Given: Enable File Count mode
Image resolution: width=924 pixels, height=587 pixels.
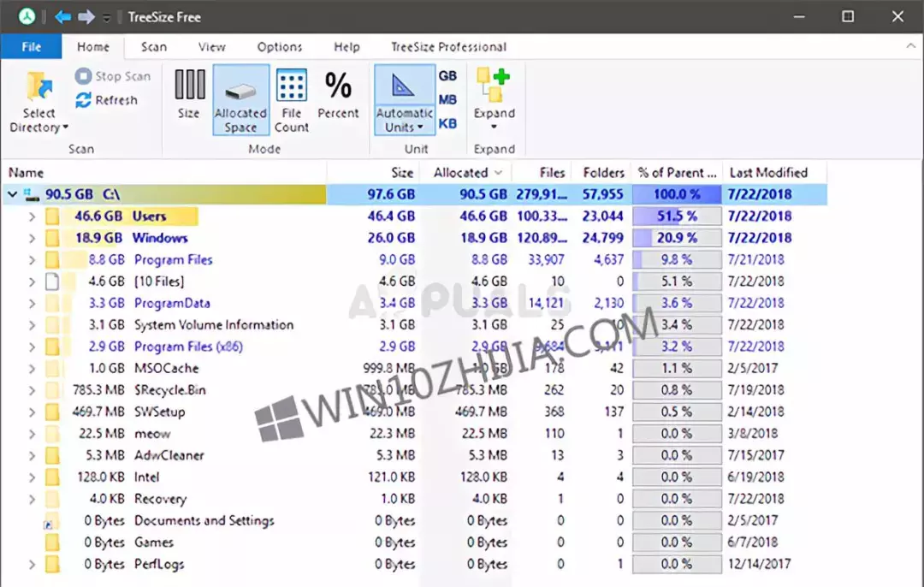Looking at the screenshot, I should (x=291, y=97).
